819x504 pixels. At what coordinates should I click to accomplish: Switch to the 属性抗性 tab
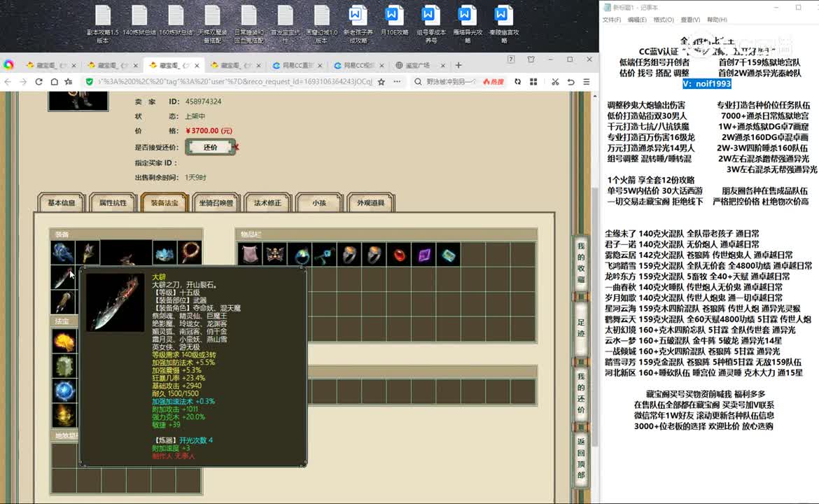click(x=113, y=202)
